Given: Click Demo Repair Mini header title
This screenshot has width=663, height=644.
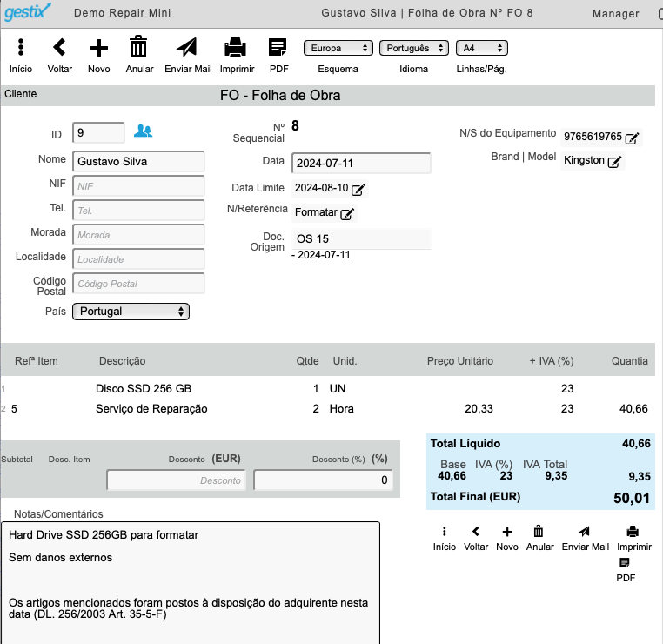Looking at the screenshot, I should (122, 13).
